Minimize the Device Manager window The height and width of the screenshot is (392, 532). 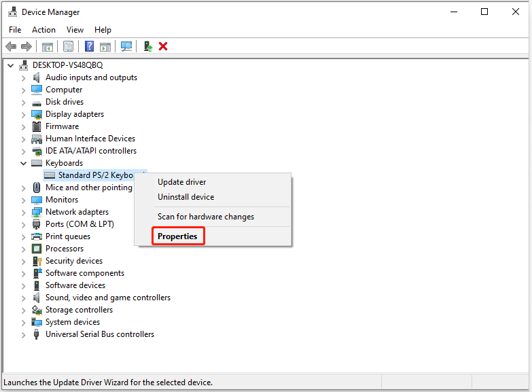pyautogui.click(x=454, y=12)
